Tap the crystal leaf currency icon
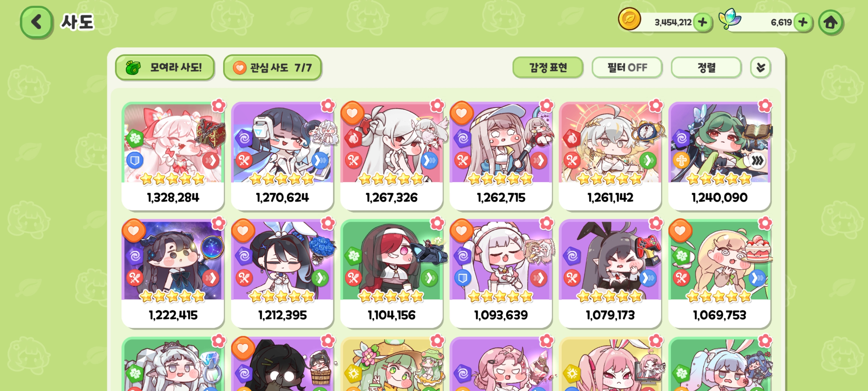This screenshot has height=391, width=868. [729, 19]
